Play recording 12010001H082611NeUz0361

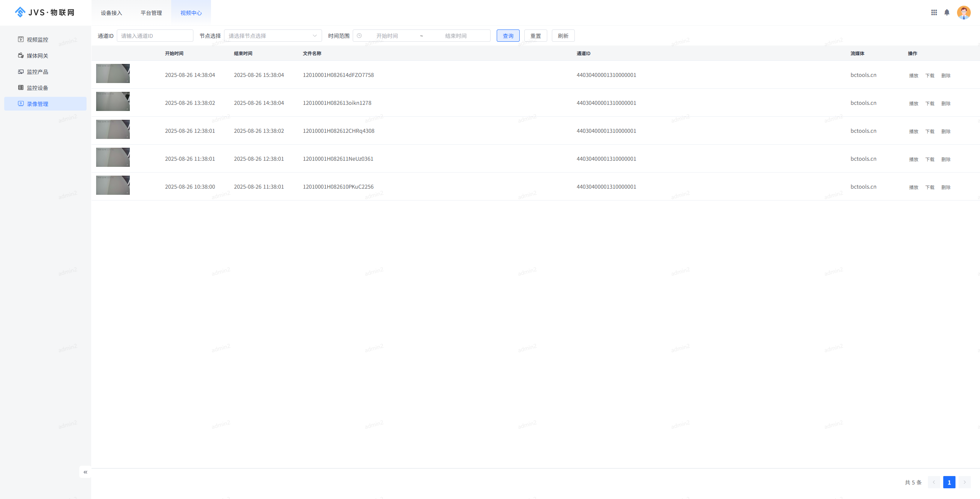[x=913, y=159]
